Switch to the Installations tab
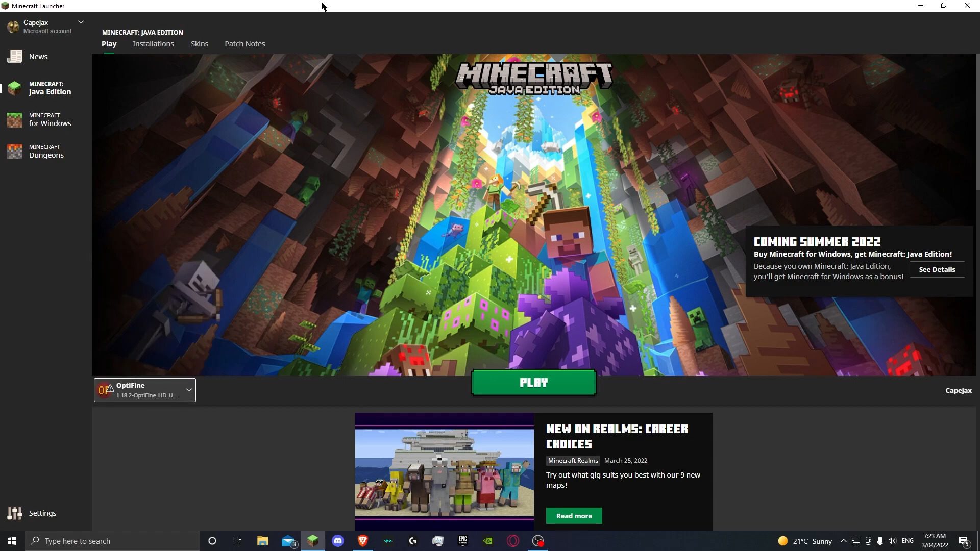980x551 pixels. tap(153, 44)
